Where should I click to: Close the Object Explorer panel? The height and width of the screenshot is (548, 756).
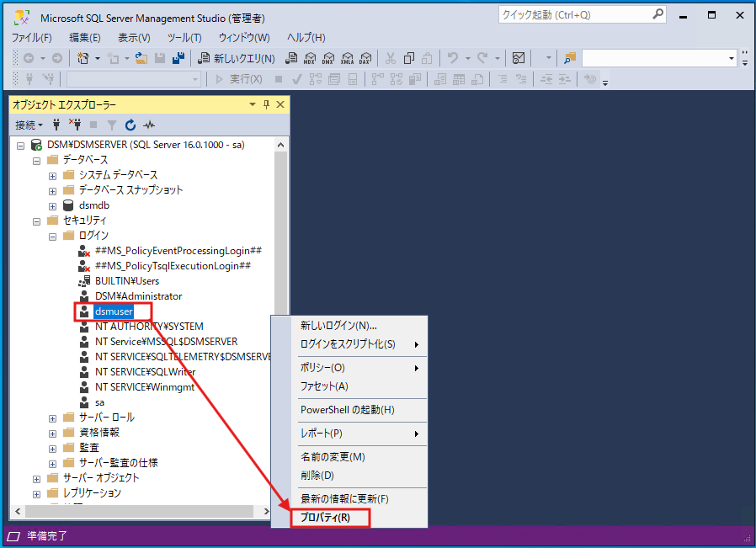(280, 104)
